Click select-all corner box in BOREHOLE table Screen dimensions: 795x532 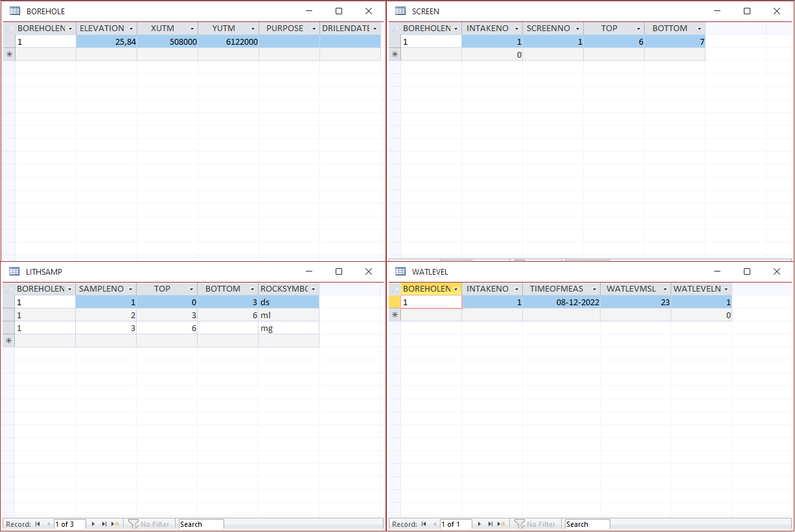9,29
